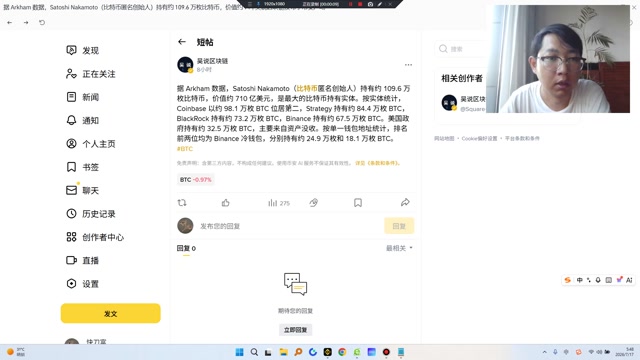The image size is (640, 360).
Task: Click the repost icon under the post
Action: tap(182, 202)
